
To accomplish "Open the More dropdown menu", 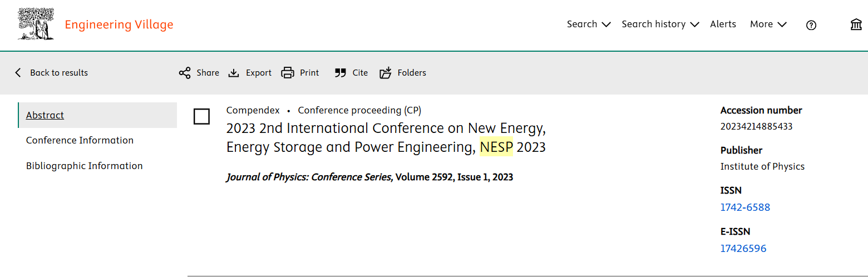I will coord(768,24).
